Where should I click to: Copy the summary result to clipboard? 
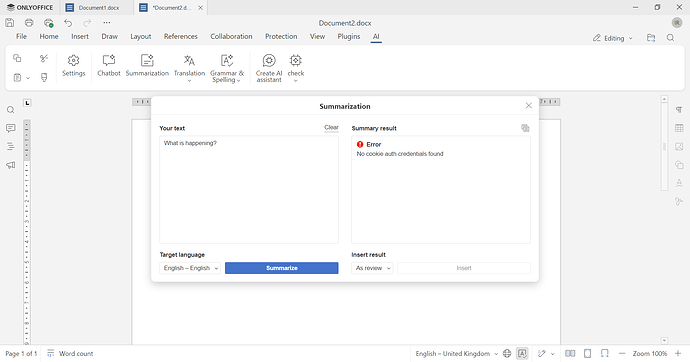pyautogui.click(x=525, y=128)
